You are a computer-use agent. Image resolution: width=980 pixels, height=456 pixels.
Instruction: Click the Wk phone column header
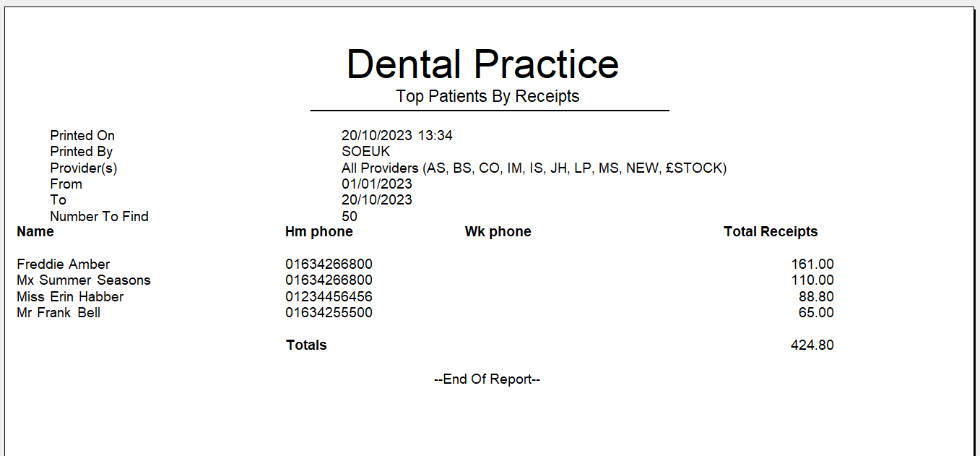[498, 232]
